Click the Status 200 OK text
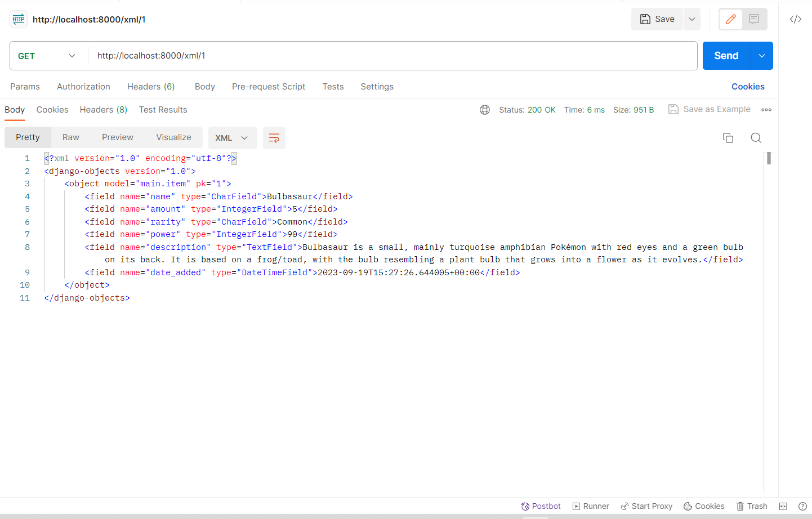 coord(527,110)
